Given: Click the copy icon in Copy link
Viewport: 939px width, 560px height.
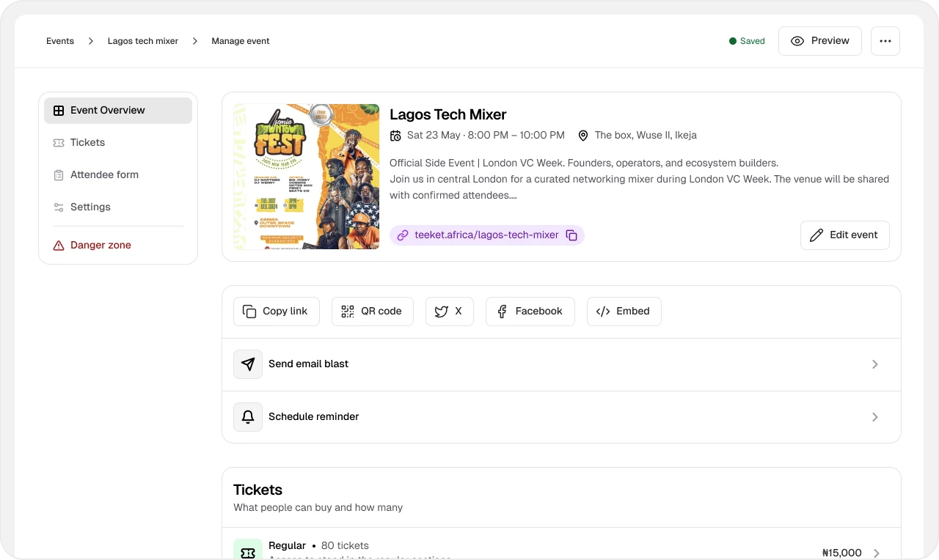Looking at the screenshot, I should point(249,312).
